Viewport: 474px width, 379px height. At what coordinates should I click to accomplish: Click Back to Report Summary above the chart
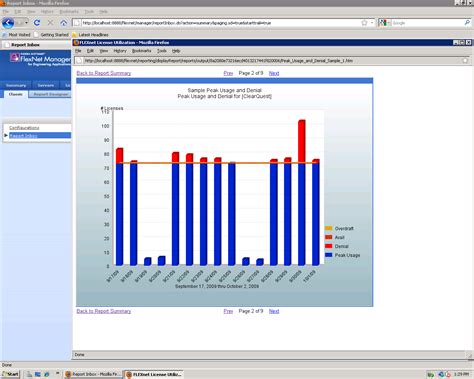104,73
